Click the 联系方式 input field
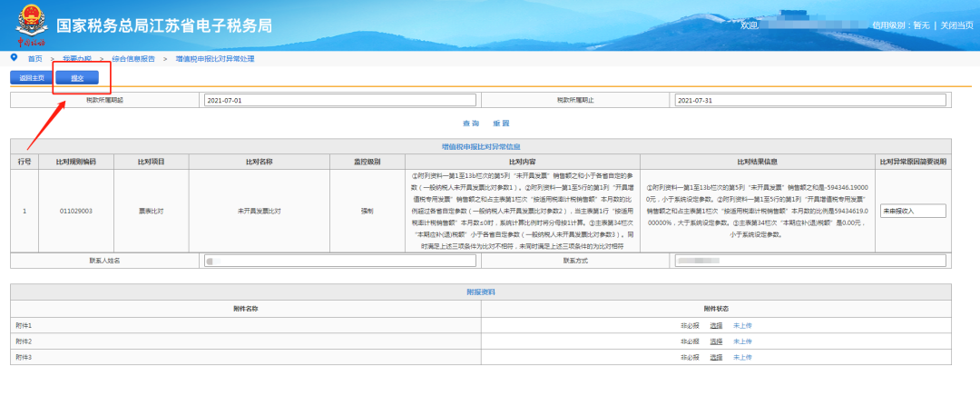 tap(810, 261)
